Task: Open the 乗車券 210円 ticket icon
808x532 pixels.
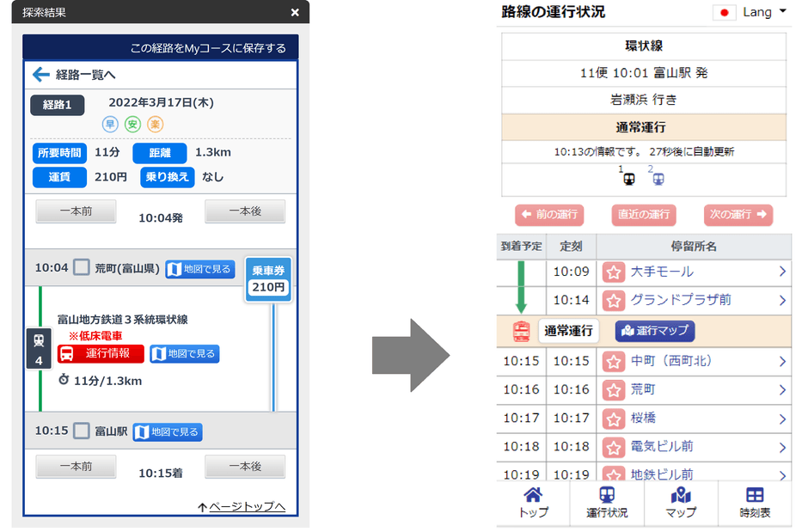Action: pos(267,278)
